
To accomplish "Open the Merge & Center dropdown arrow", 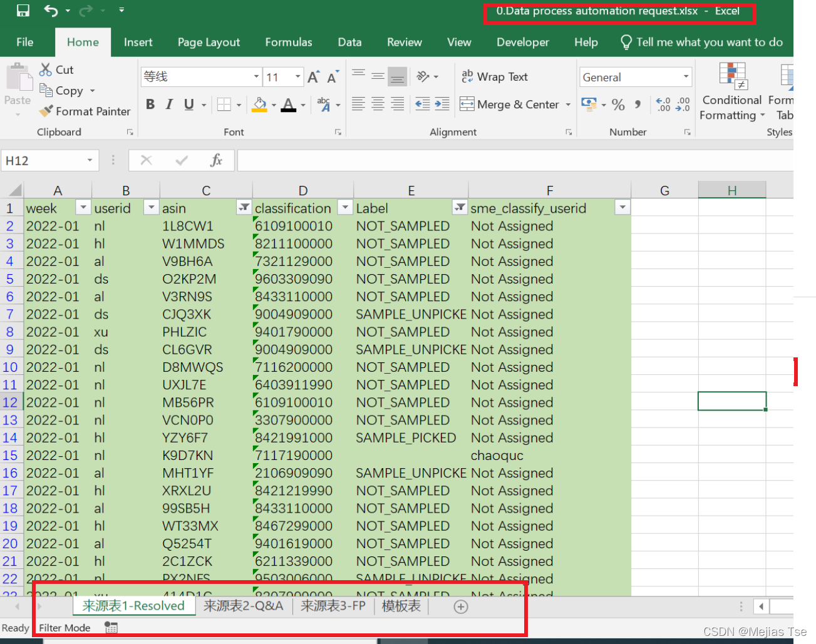I will click(x=568, y=105).
